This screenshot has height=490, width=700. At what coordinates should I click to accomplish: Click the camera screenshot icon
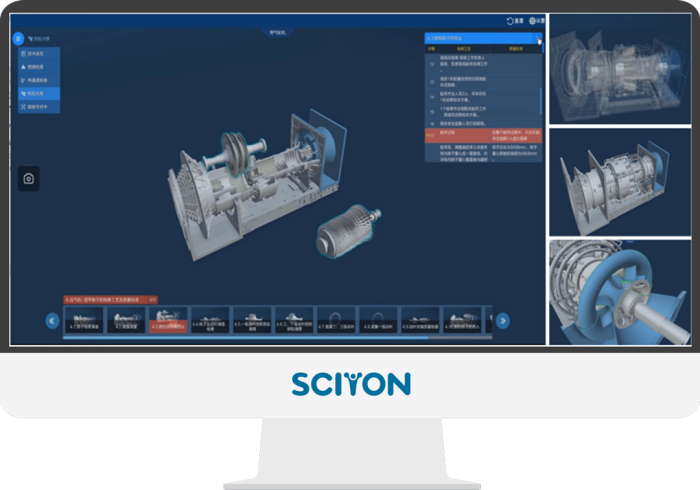pos(29,179)
